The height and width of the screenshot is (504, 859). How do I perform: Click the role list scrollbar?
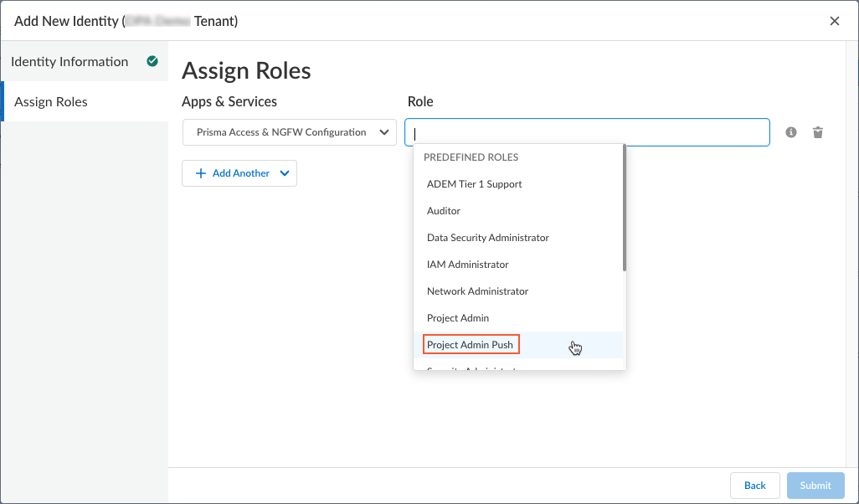pos(625,209)
